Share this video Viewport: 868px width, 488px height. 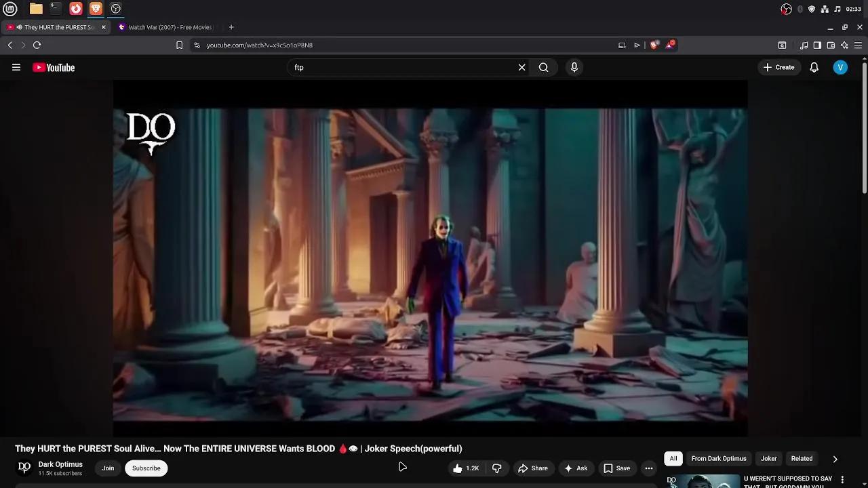[x=532, y=468]
